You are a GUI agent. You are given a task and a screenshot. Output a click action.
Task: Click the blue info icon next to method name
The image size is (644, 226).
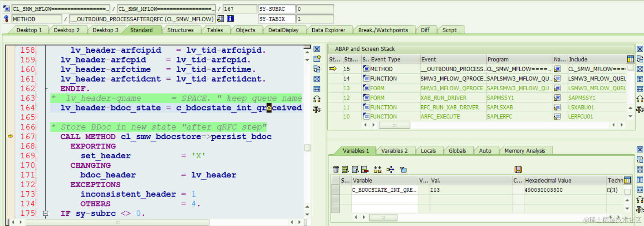(x=230, y=19)
